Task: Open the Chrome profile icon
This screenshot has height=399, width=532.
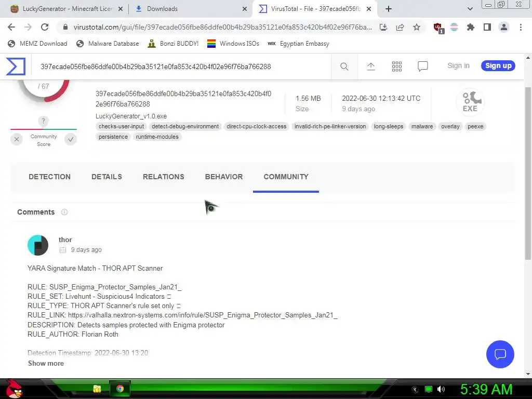Action: [x=504, y=27]
